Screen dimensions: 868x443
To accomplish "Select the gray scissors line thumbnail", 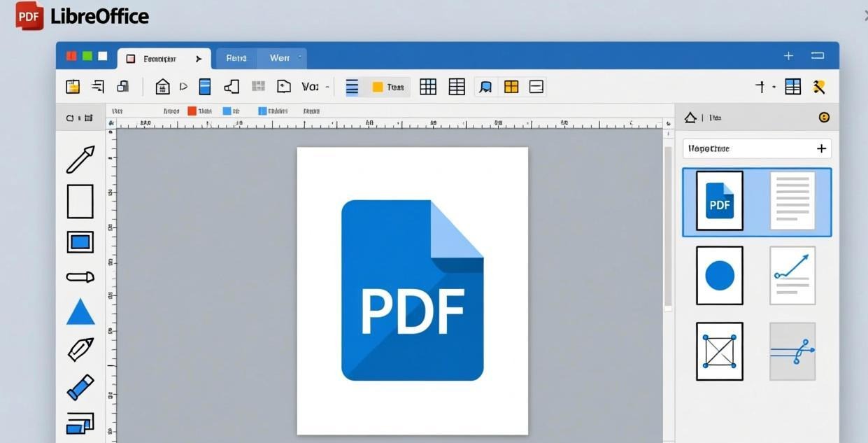I will point(792,351).
